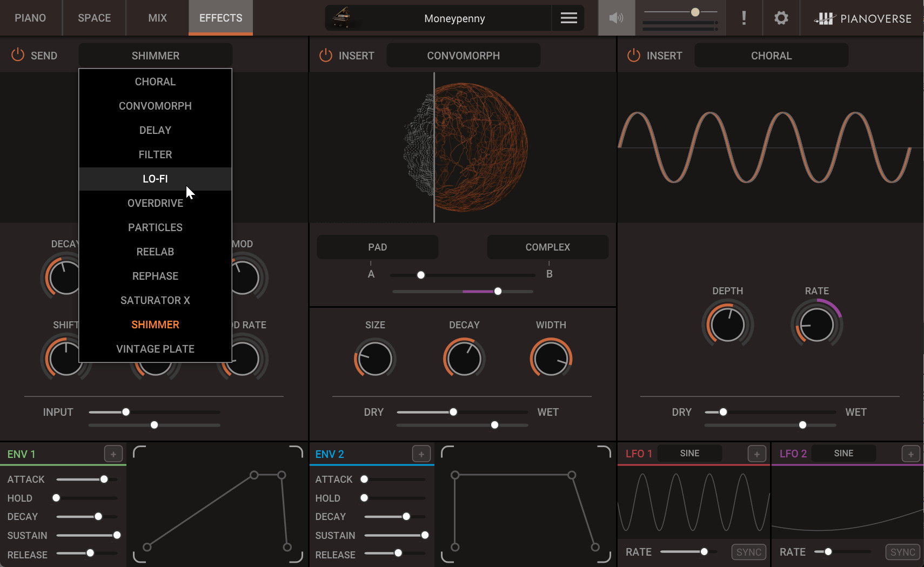Switch to the PIANO tab
The height and width of the screenshot is (567, 924).
point(30,18)
